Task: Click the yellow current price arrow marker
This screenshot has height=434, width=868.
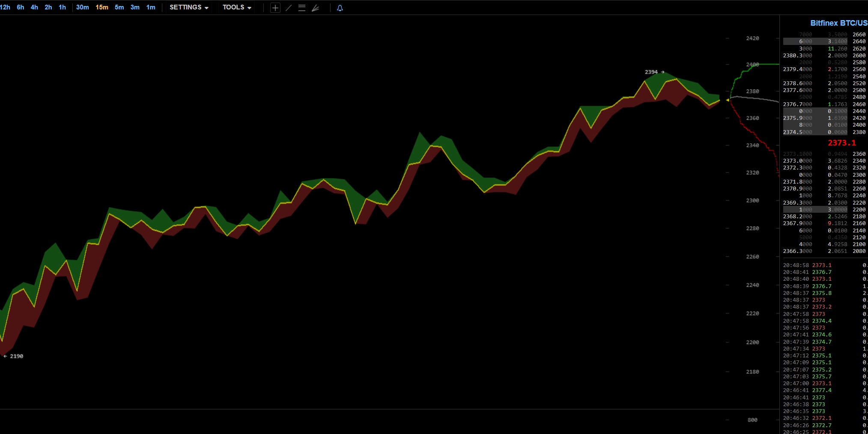Action: click(x=728, y=100)
